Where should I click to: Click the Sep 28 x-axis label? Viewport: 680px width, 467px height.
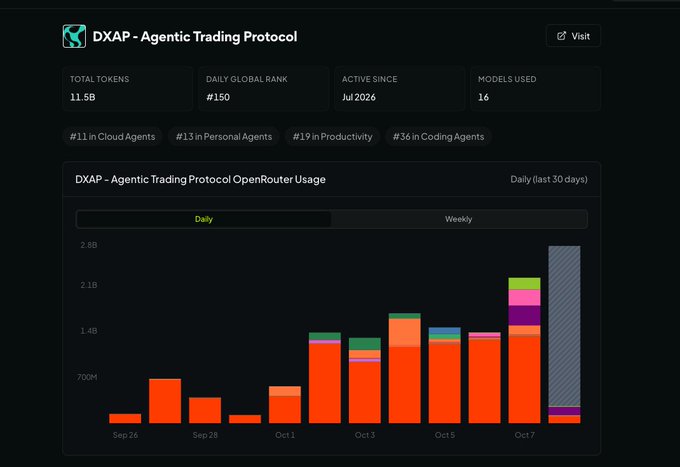205,435
